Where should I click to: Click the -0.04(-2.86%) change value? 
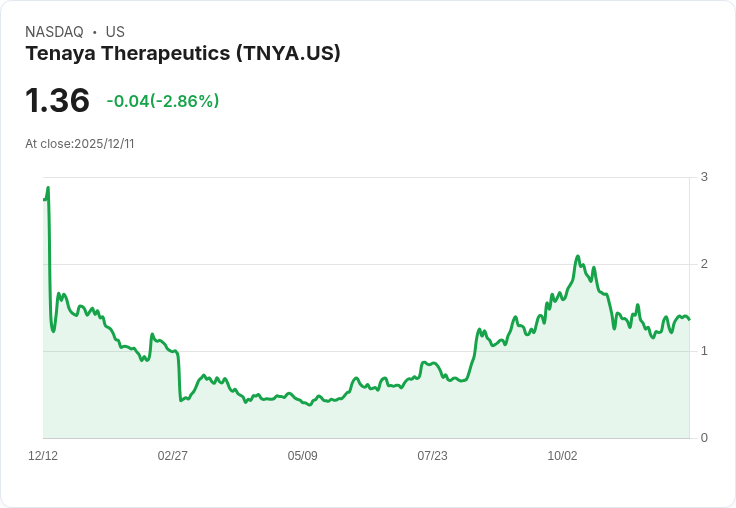163,101
